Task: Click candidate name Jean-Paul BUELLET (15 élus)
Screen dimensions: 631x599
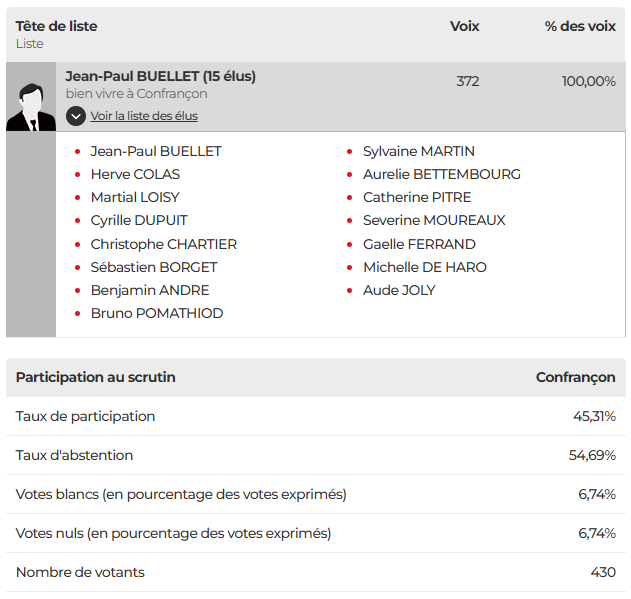Action: (x=161, y=76)
